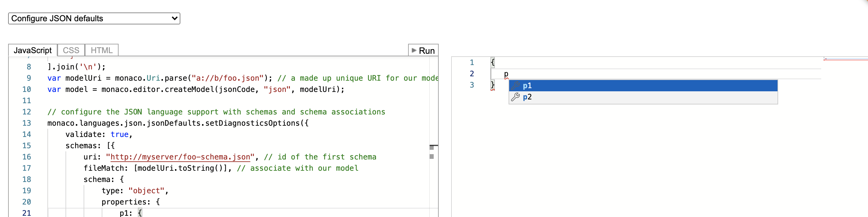Click the setDiagnosticsOptions call on line 13
Screen dimensions: 868x217
[252, 123]
